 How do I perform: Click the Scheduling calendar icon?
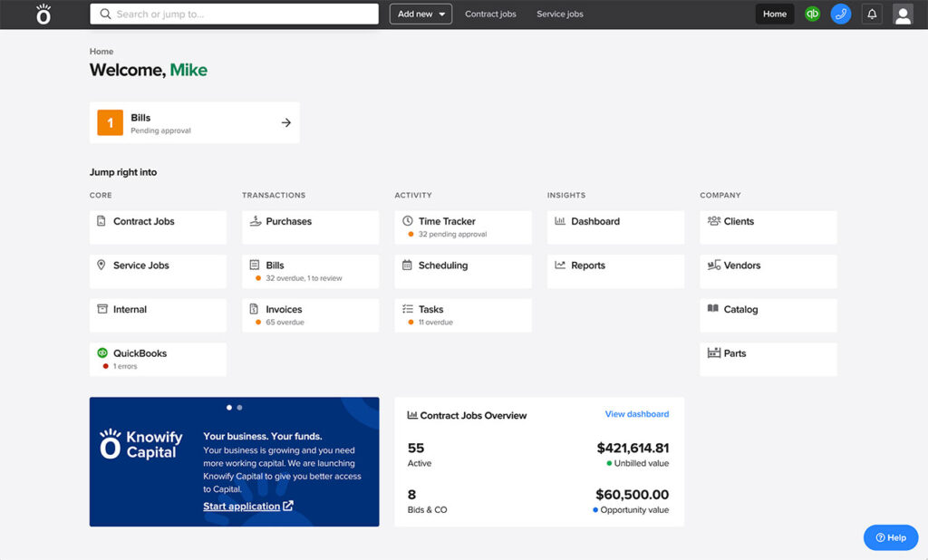407,265
